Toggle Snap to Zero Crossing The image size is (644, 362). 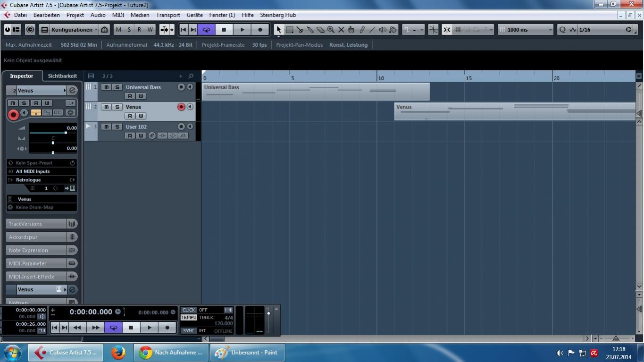433,30
